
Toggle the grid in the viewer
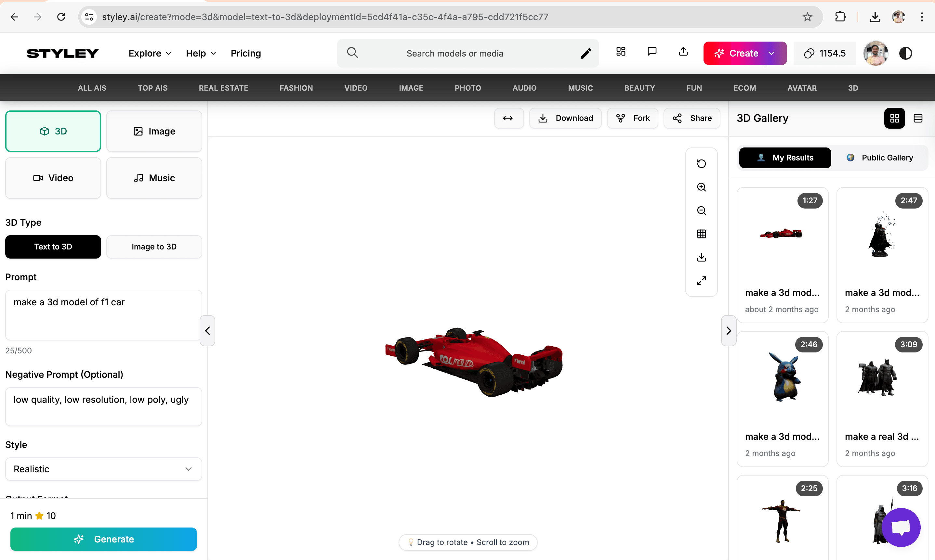click(x=701, y=234)
